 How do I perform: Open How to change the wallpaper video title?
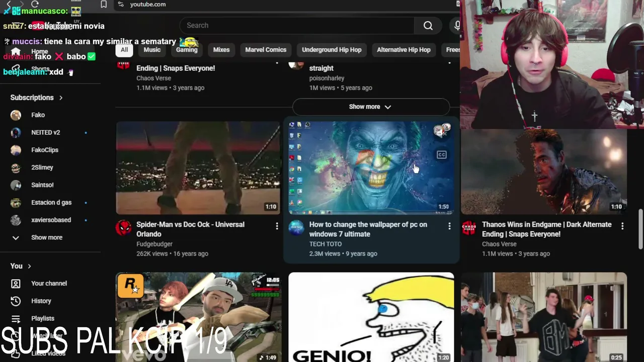[x=368, y=229]
